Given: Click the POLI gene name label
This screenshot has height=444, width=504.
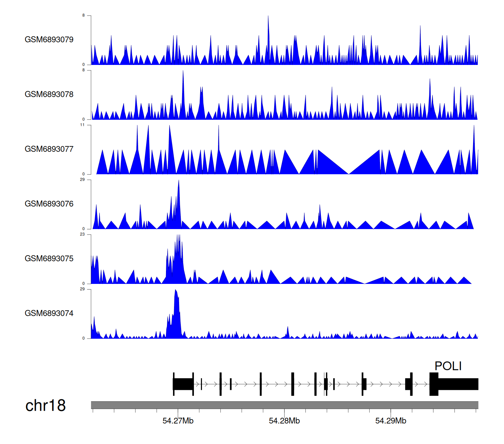Looking at the screenshot, I should click(448, 366).
